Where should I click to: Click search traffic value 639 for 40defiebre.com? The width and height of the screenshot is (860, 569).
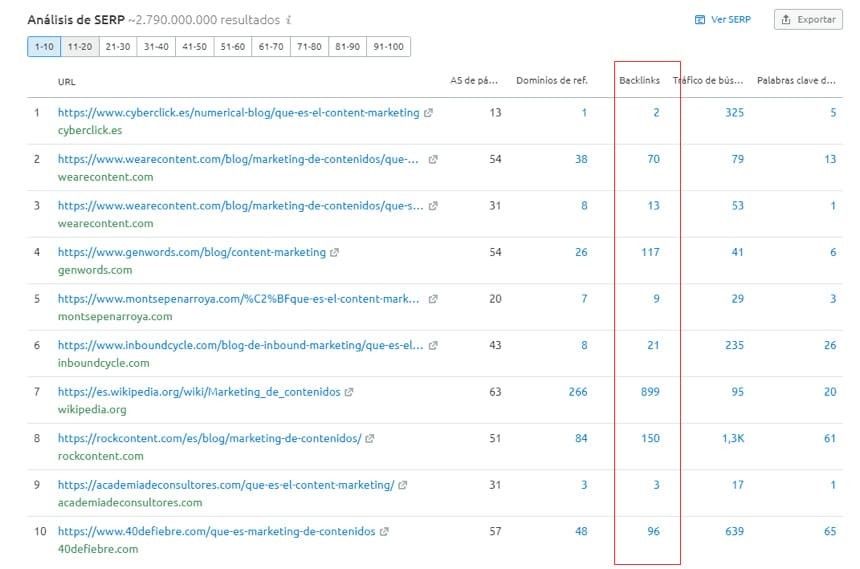click(734, 531)
